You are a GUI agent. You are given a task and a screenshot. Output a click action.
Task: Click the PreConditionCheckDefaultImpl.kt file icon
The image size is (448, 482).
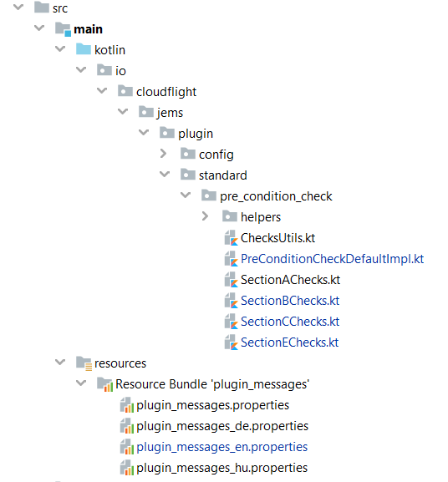click(231, 259)
